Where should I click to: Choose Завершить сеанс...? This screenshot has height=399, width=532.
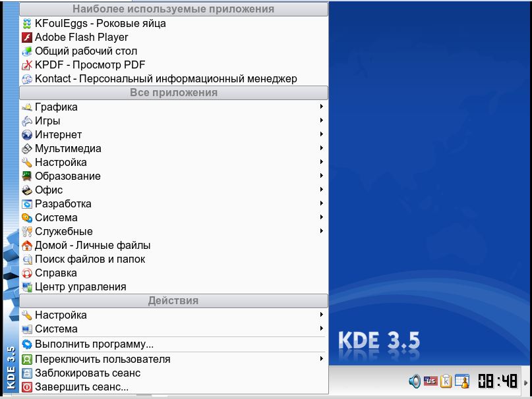pyautogui.click(x=174, y=387)
